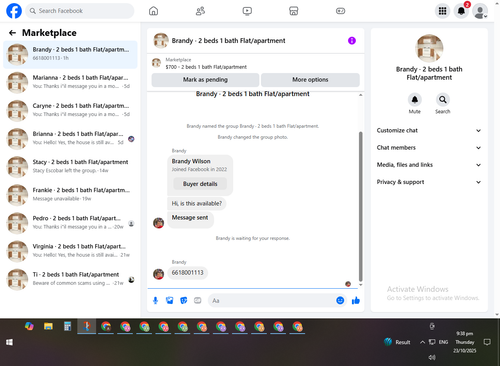Click the large listing photo in the right panel
Image resolution: width=500 pixels, height=366 pixels.
click(429, 48)
